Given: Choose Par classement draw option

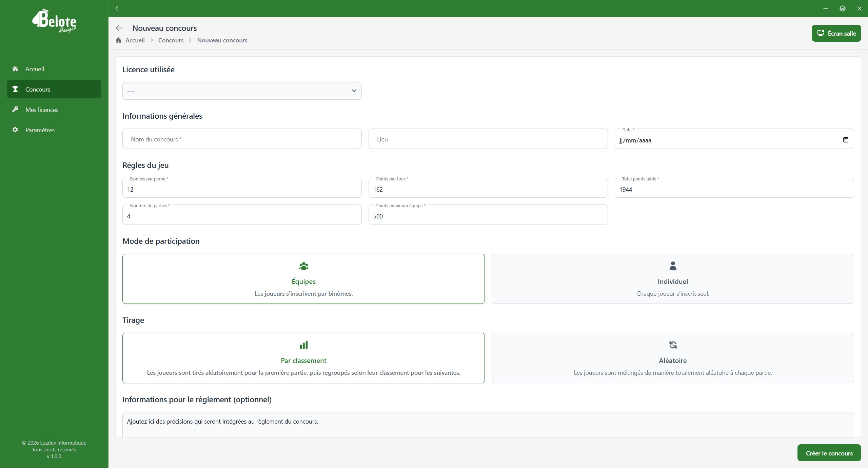Looking at the screenshot, I should pos(303,358).
